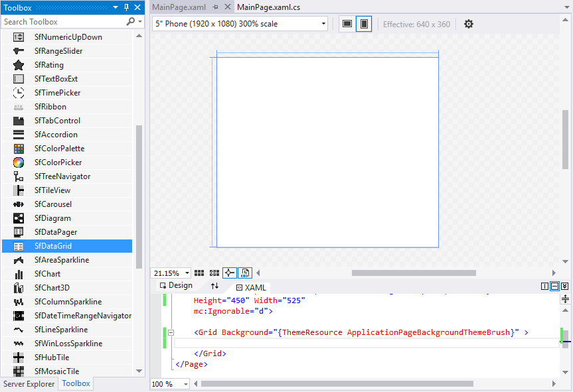Viewport: 573px width, 392px height.
Task: Close the Toolbox panel
Action: click(x=137, y=7)
